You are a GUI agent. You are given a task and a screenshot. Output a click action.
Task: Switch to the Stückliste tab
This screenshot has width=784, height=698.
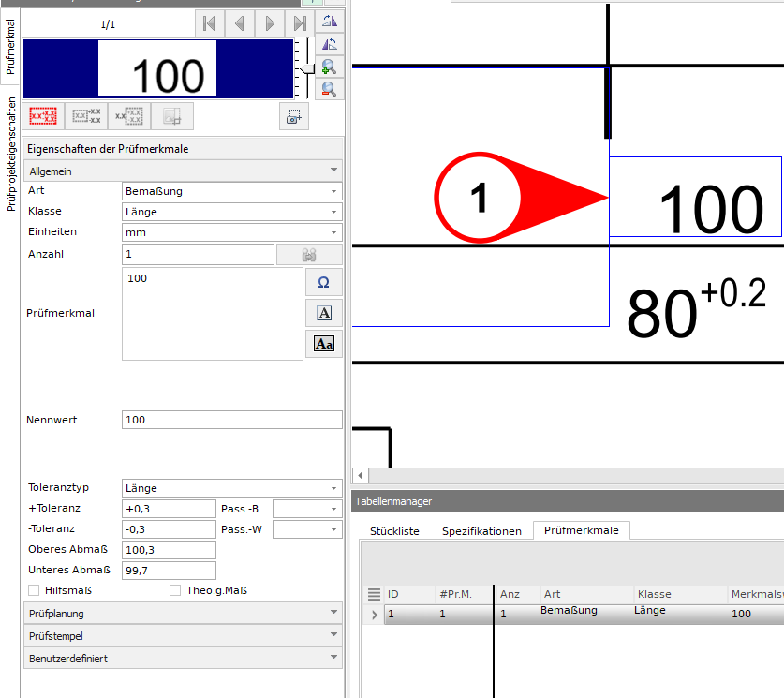click(394, 531)
